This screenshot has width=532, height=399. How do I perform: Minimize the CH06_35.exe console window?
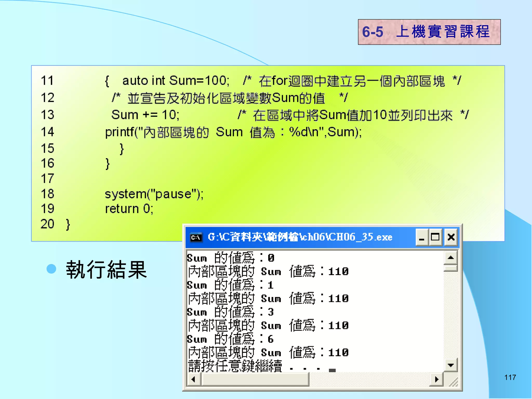pos(422,237)
